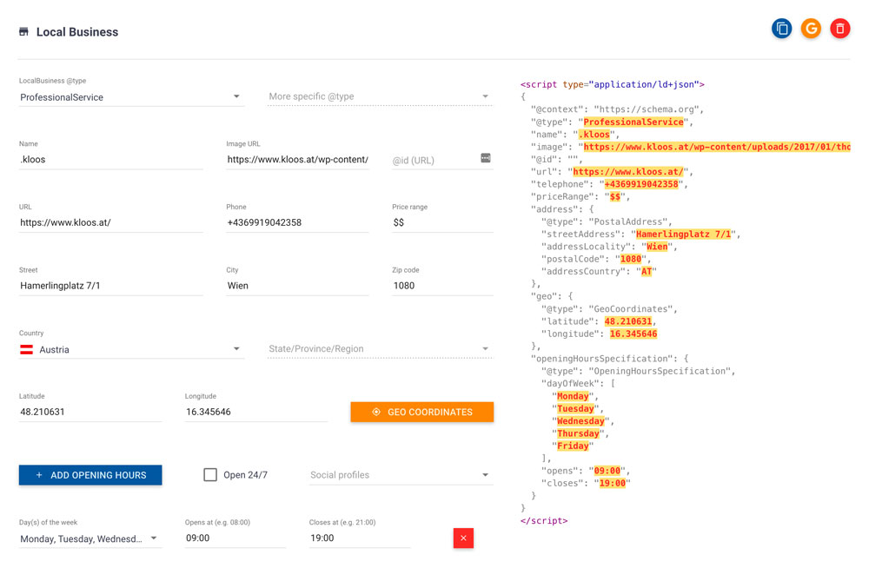Open the Social profiles dropdown
The height and width of the screenshot is (588, 869).
click(401, 475)
